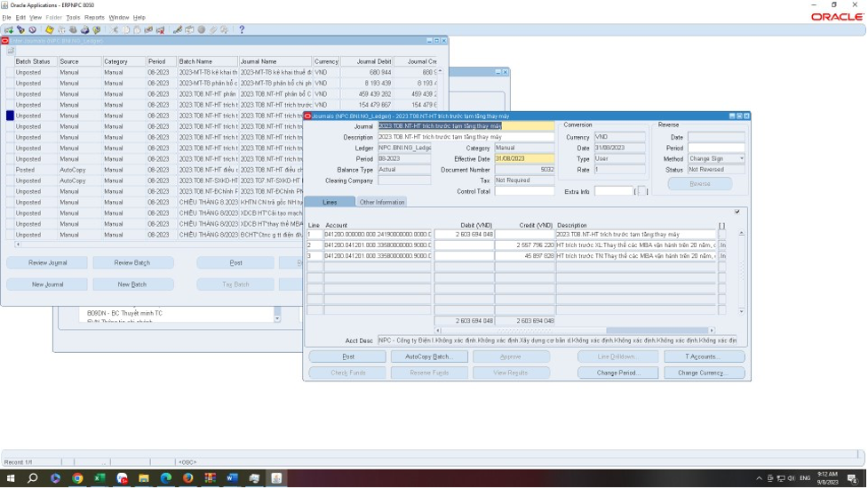Click the New record toolbar icon
The image size is (868, 489).
pos(9,30)
